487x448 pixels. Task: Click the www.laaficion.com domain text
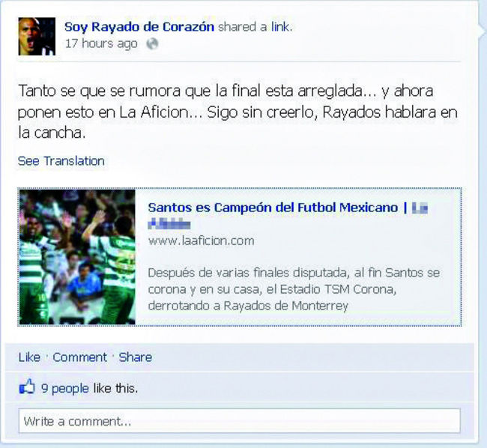[201, 240]
